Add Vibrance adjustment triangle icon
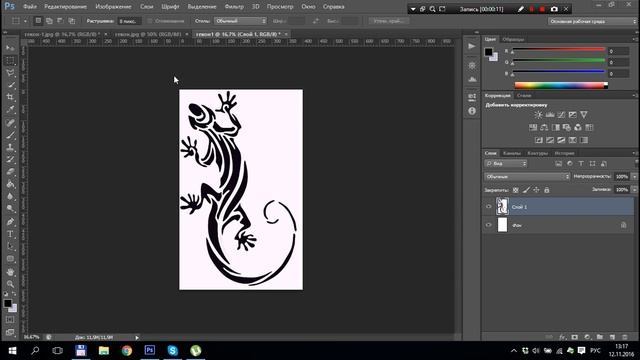The image size is (640, 360). click(584, 115)
